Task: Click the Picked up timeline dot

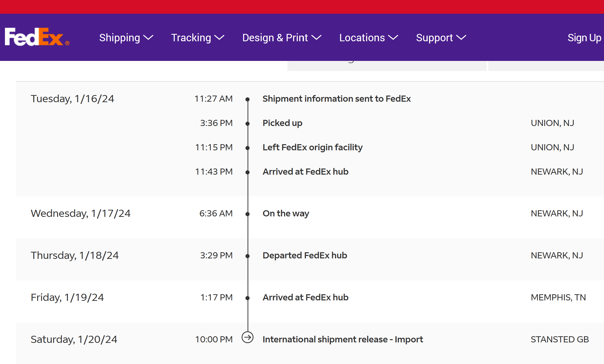Action: 248,124
